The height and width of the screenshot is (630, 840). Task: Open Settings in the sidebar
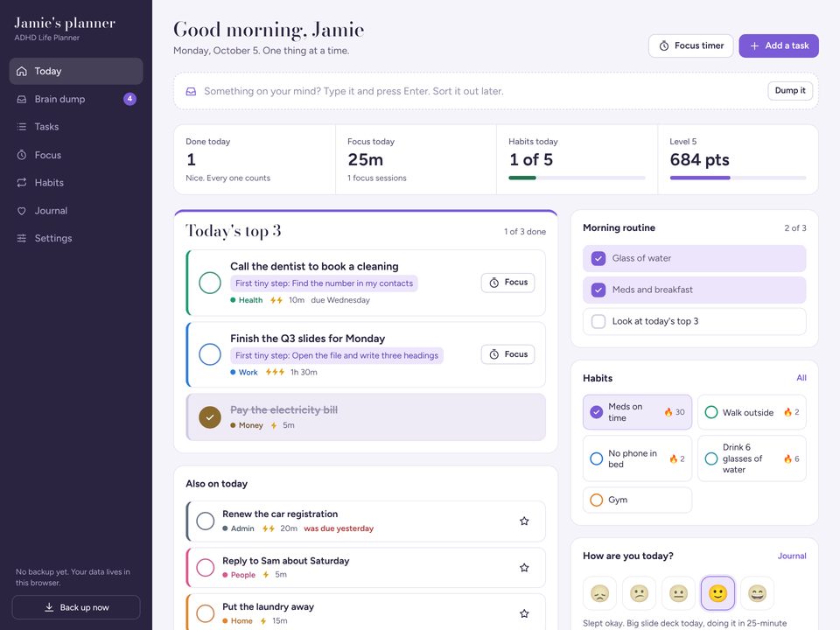tap(76, 238)
